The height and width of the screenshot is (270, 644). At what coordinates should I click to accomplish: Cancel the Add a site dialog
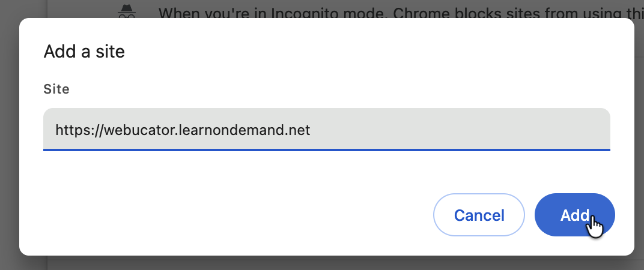pyautogui.click(x=479, y=215)
